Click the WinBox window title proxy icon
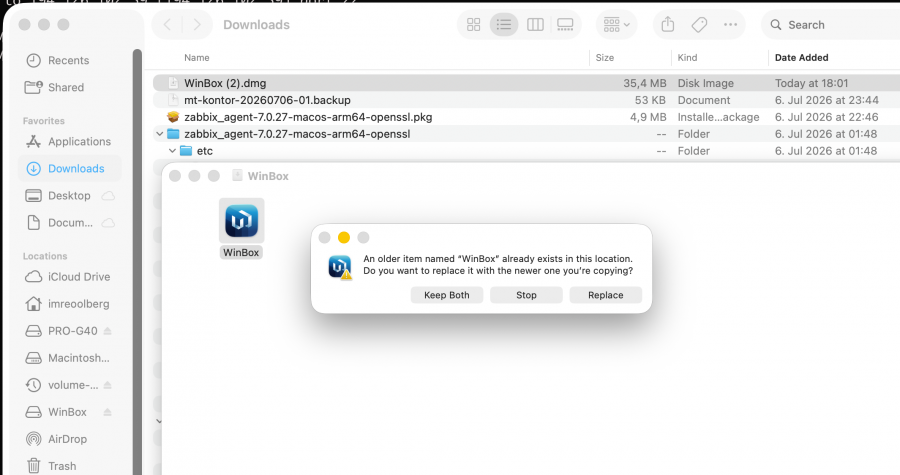This screenshot has width=900, height=475. pyautogui.click(x=237, y=176)
